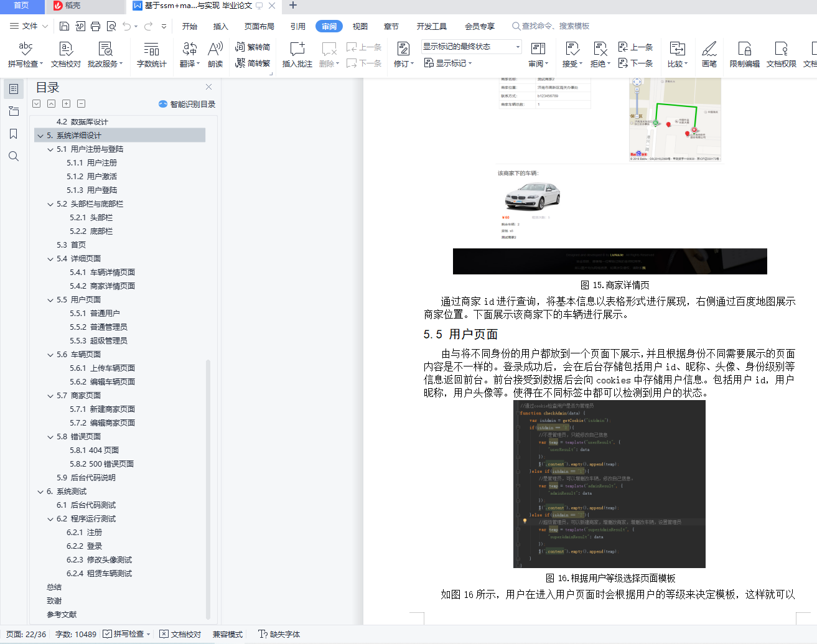
Task: Add a new document tab
Action: pyautogui.click(x=293, y=6)
